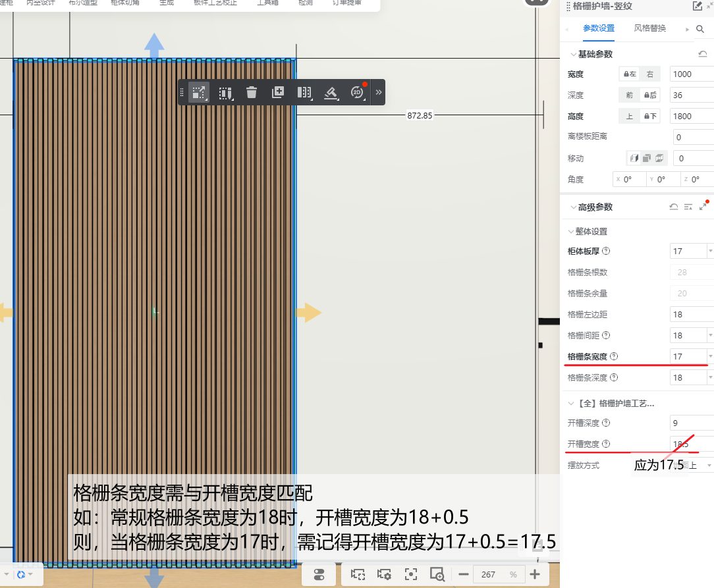Toggle the 左 lock for 宽度

(x=628, y=74)
